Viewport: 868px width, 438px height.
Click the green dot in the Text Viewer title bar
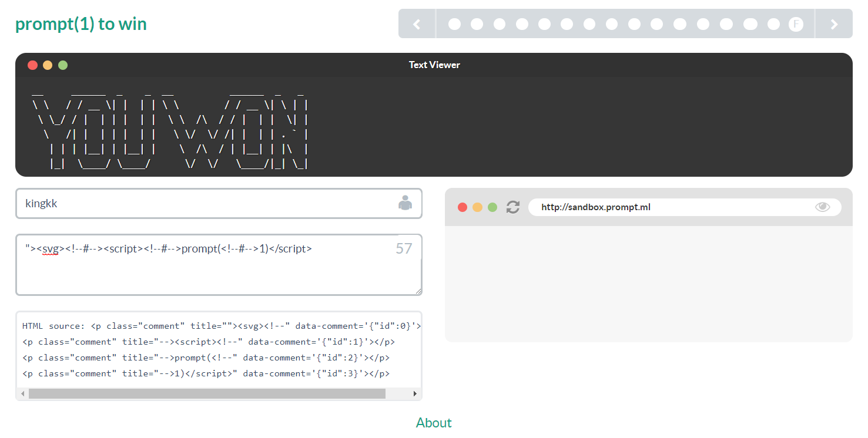pyautogui.click(x=63, y=65)
